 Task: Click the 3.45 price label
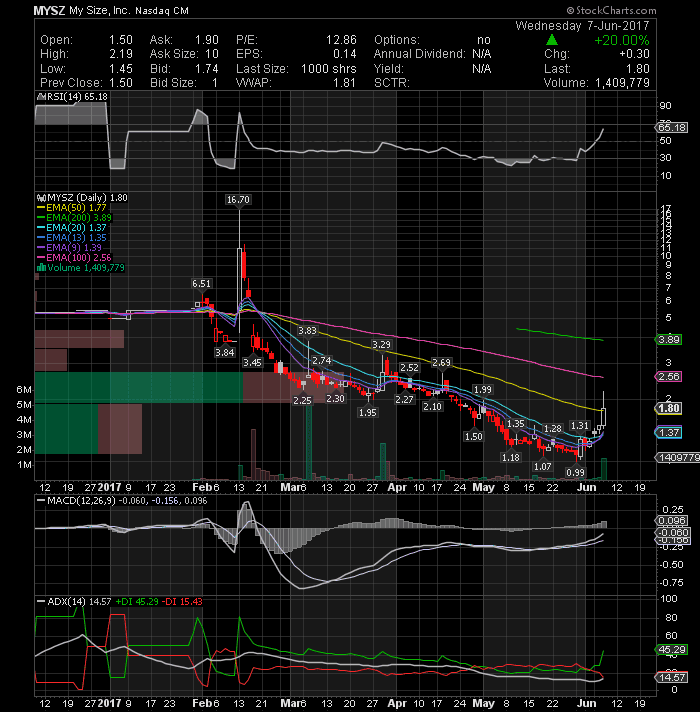tap(252, 362)
